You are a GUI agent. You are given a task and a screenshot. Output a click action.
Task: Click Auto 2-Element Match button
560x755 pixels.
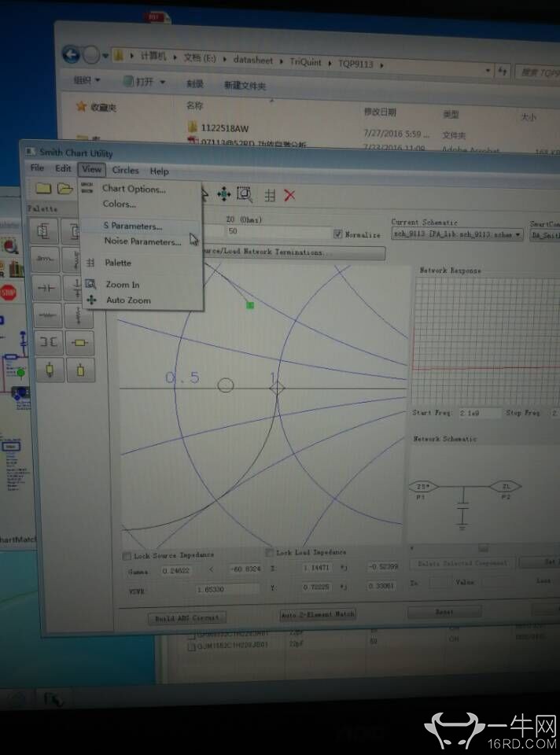318,614
